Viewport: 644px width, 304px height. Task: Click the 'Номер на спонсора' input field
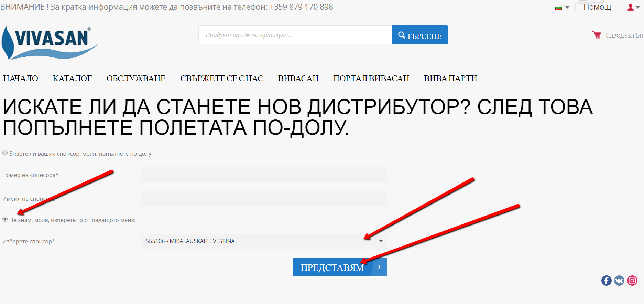pos(264,175)
